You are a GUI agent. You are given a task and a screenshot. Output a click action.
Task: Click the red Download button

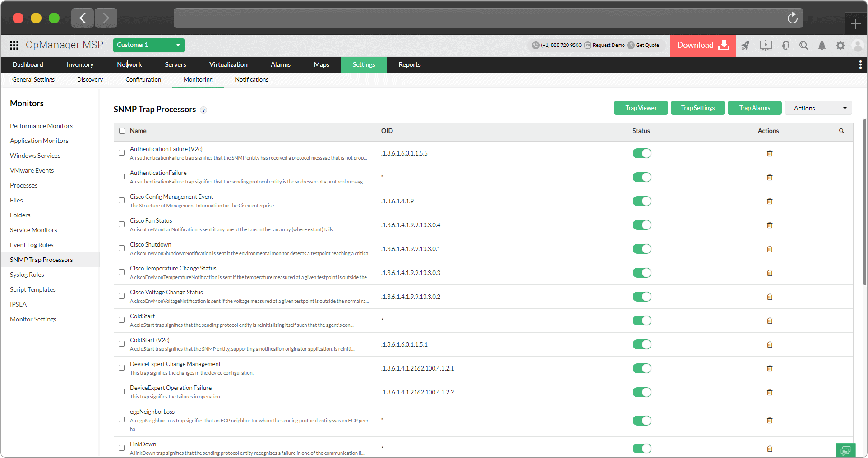(703, 46)
